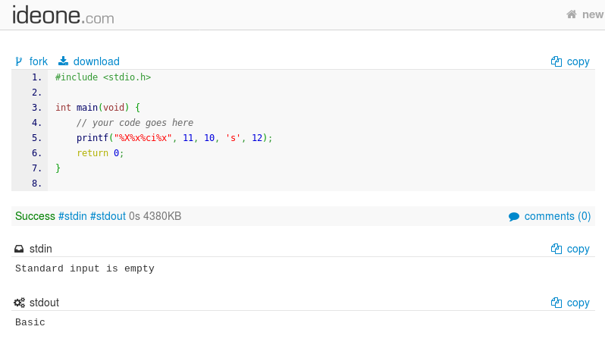Click the stdin section heading
The width and height of the screenshot is (605, 364).
point(40,249)
